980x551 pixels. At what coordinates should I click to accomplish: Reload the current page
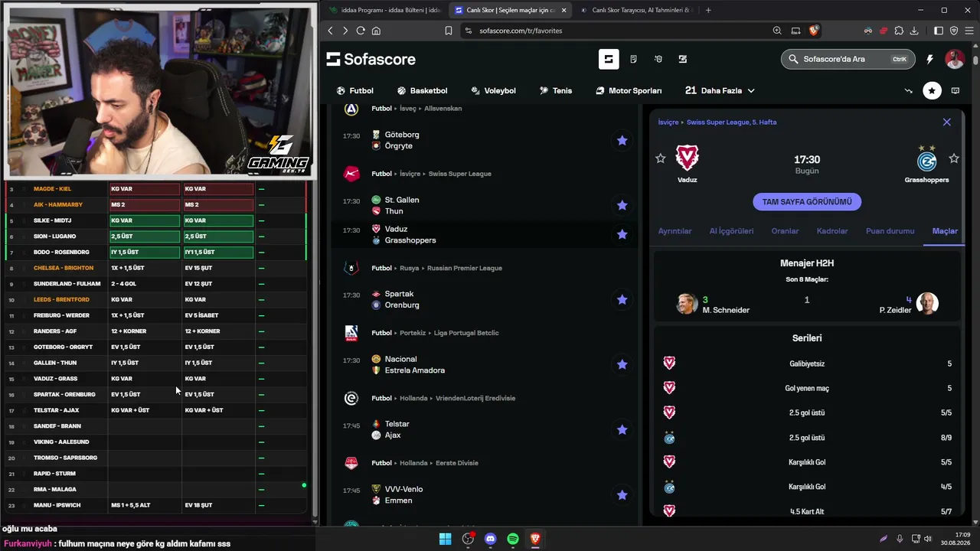(361, 31)
